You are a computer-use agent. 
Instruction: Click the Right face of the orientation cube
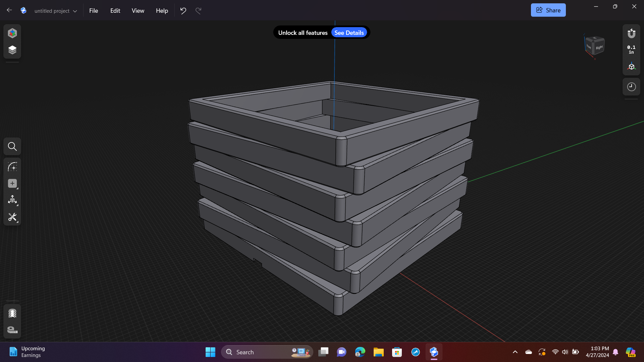[600, 47]
